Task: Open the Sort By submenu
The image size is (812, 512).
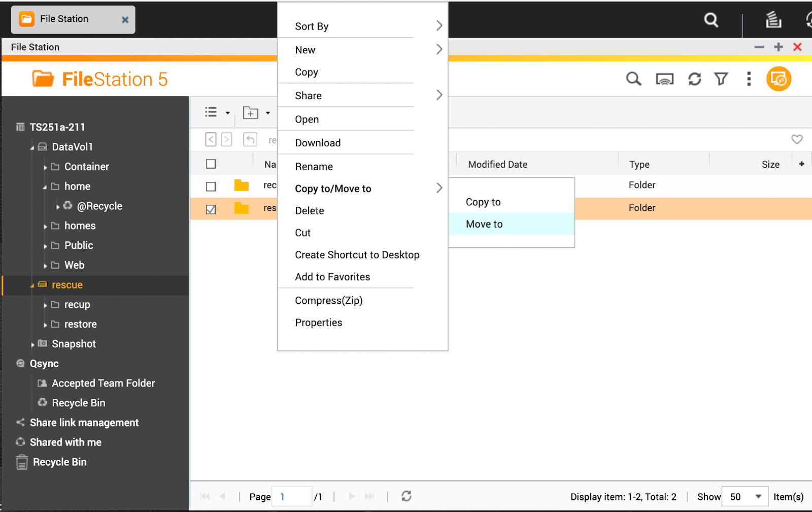Action: pos(362,26)
